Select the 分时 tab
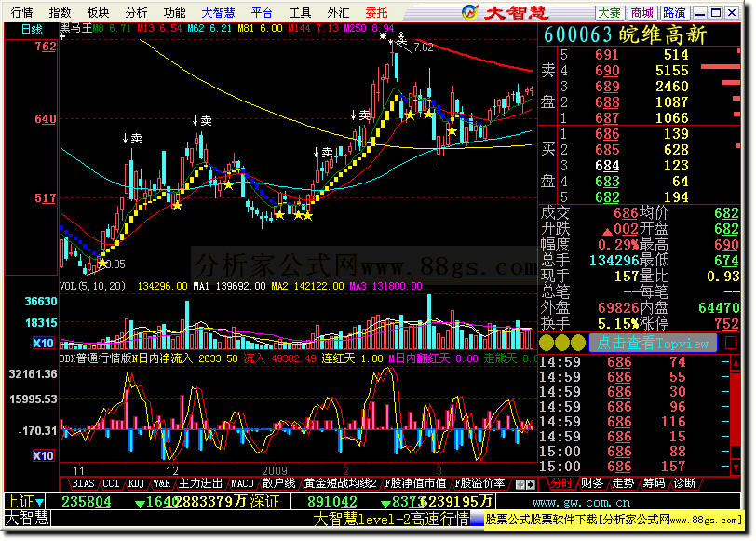This screenshot has height=541, width=756. pos(561,483)
